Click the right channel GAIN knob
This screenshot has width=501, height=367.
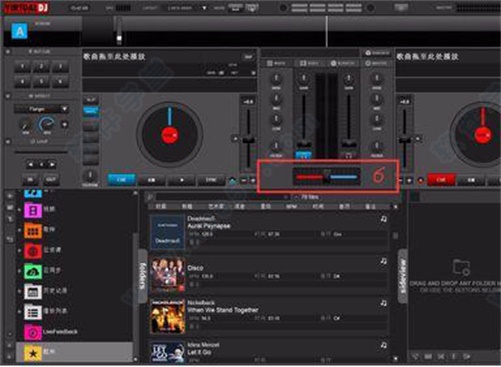(x=349, y=78)
